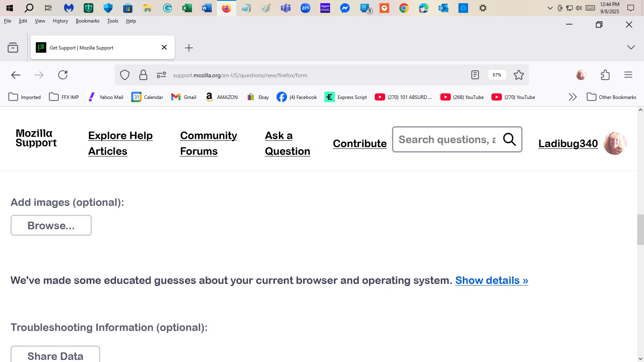644x362 pixels.
Task: Open Firefox View icon left of tab
Action: pos(13,48)
